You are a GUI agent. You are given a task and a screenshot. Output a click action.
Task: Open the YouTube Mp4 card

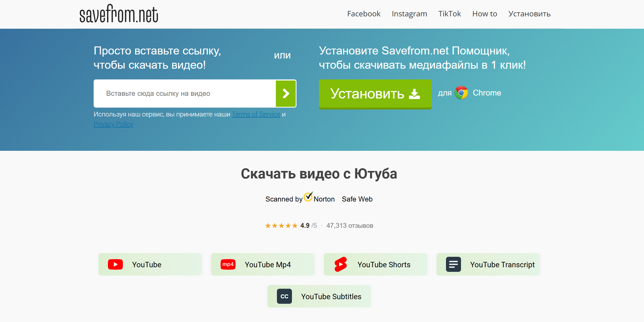click(x=263, y=264)
